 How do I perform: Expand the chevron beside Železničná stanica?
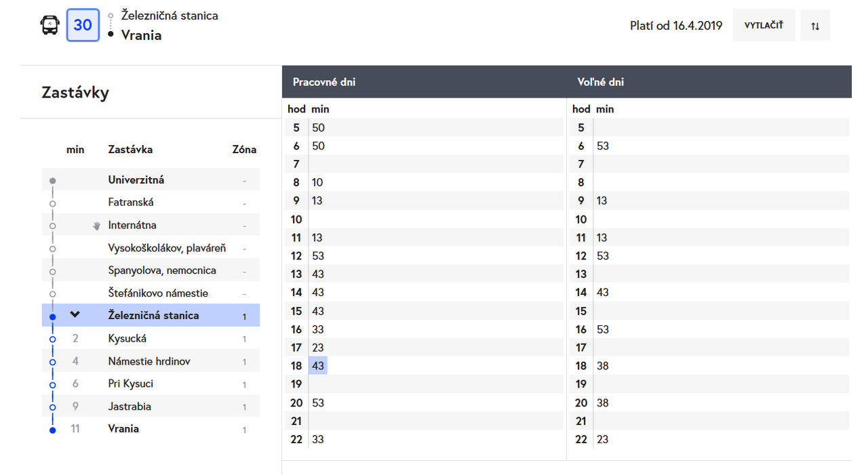(x=75, y=314)
